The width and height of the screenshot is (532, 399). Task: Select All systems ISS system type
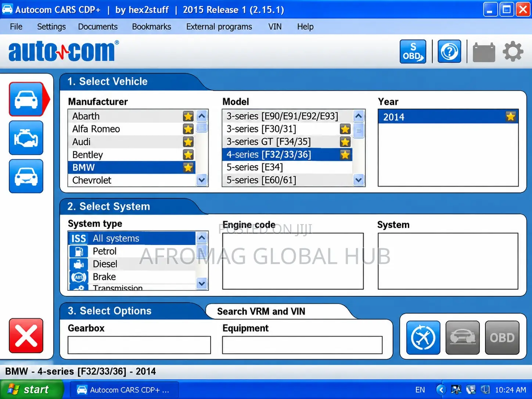[x=132, y=238]
